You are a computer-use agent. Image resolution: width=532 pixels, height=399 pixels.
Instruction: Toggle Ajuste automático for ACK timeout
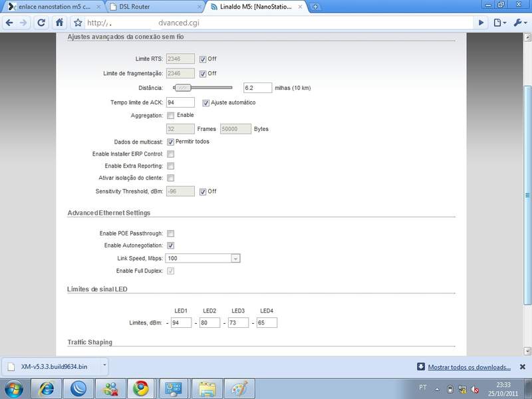point(205,103)
